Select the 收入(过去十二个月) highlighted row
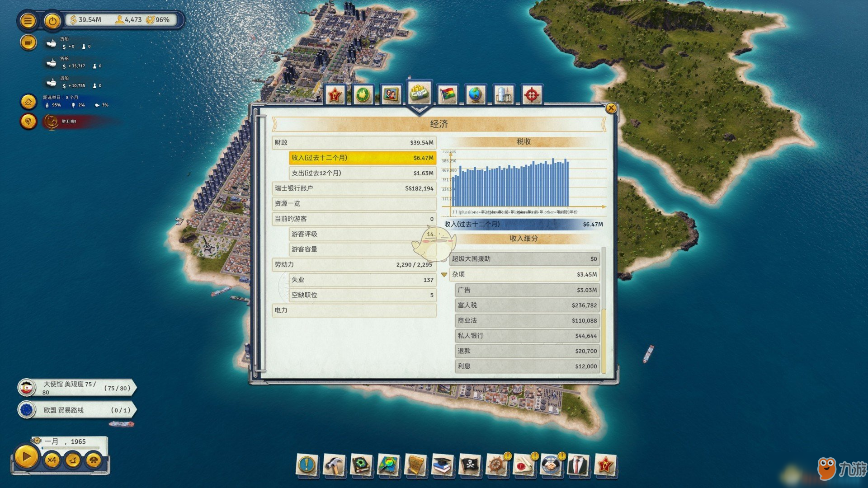 point(363,158)
